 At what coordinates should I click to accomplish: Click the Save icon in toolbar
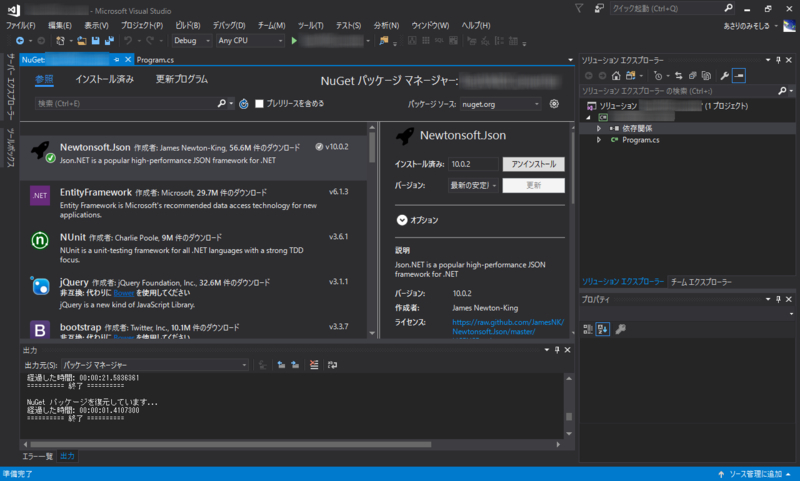[95, 41]
